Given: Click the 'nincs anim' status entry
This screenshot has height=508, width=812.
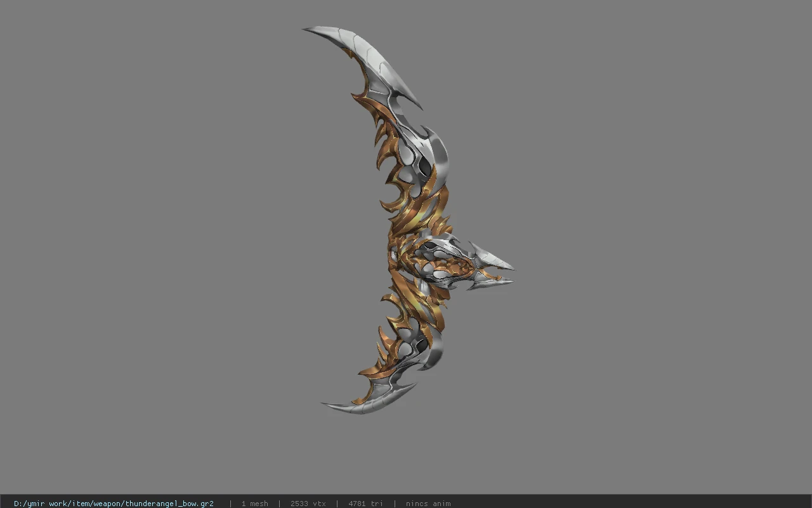Looking at the screenshot, I should pos(428,504).
